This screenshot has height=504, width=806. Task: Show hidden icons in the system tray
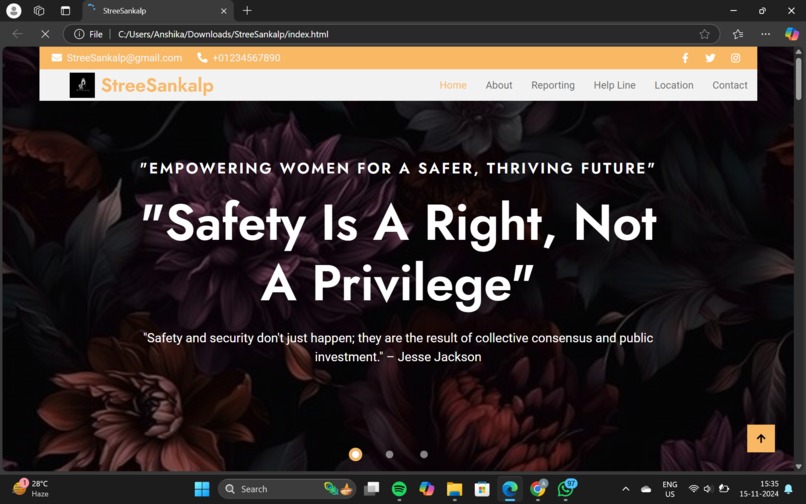coord(626,489)
